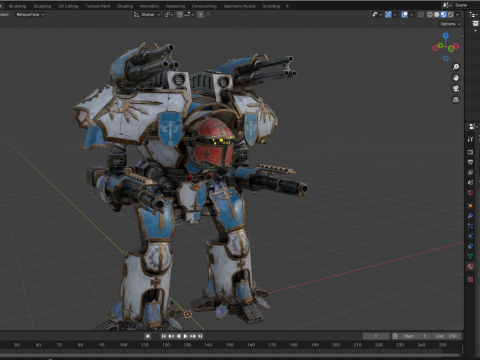Switch to the Geometry Nodes workspace tab
Screen dimensions: 480x360
coord(240,6)
